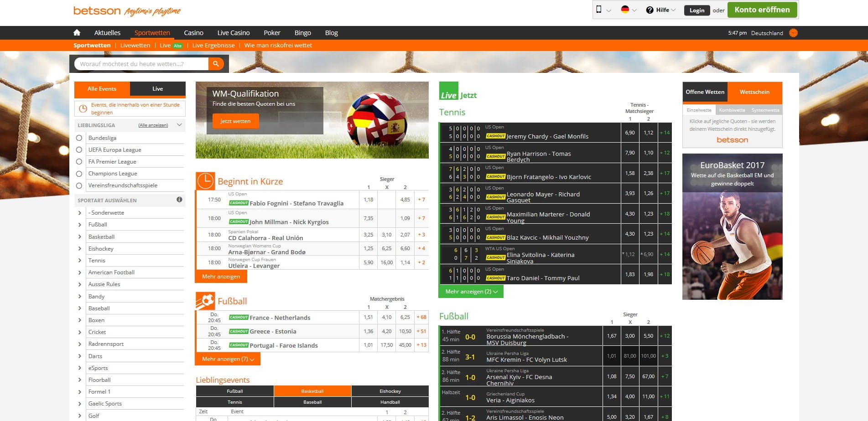The width and height of the screenshot is (868, 421).
Task: Click +68 more bets for France - Netherlands
Action: pyautogui.click(x=421, y=317)
